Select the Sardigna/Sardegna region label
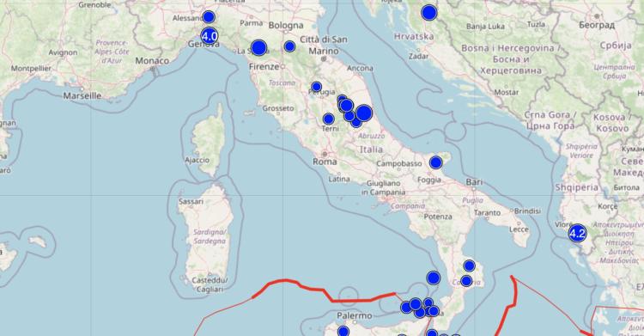 tap(210, 236)
